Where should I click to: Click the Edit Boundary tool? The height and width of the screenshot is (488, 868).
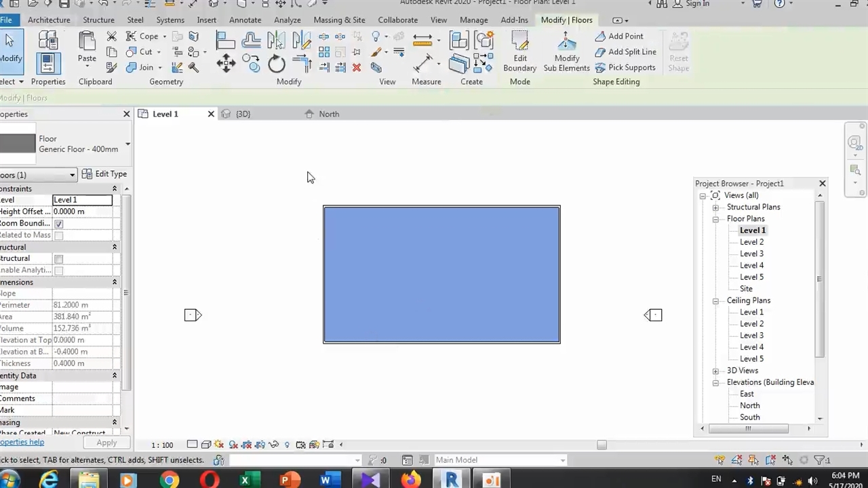(519, 52)
